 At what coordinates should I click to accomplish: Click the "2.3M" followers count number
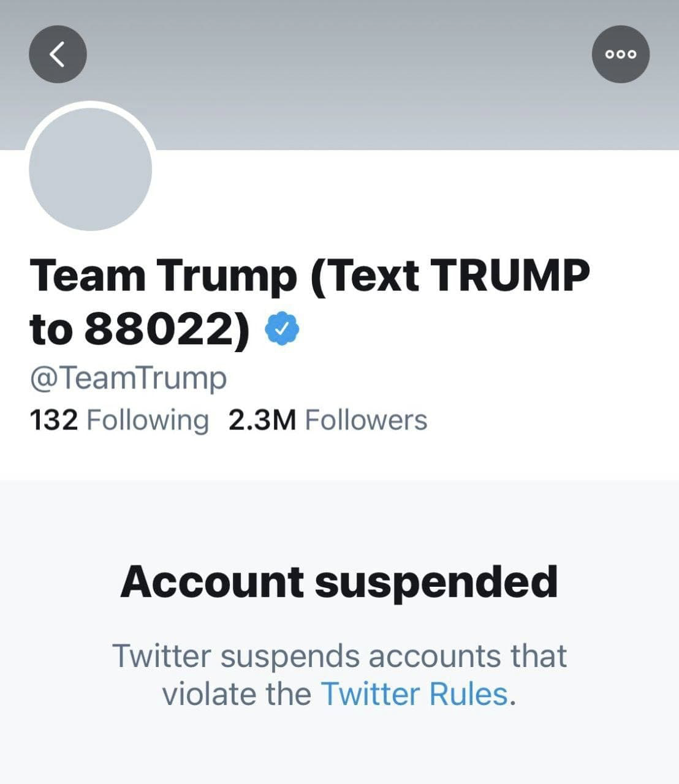point(262,421)
